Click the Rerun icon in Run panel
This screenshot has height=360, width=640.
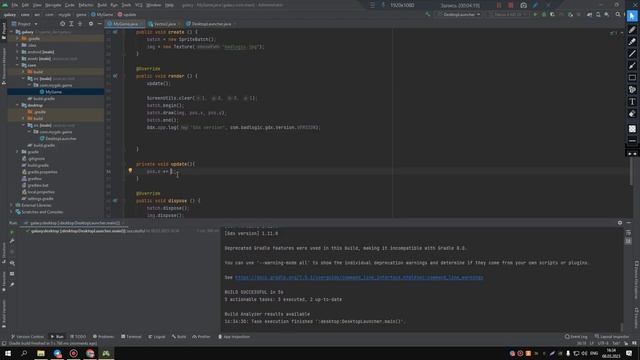coord(12,233)
